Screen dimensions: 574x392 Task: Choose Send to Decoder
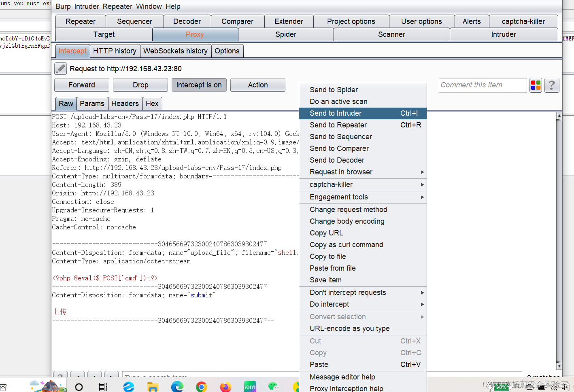tap(363, 160)
